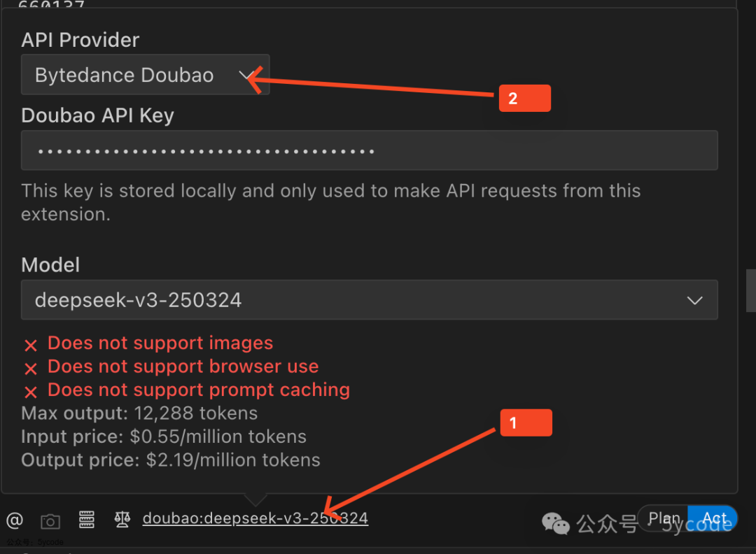Click the "API Provider" heading label
The height and width of the screenshot is (554, 756).
tap(80, 40)
